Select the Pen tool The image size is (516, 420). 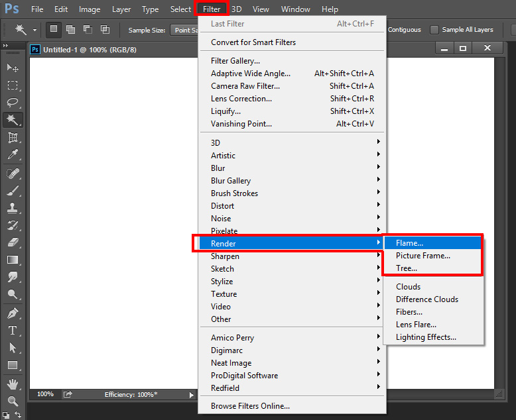click(x=13, y=313)
